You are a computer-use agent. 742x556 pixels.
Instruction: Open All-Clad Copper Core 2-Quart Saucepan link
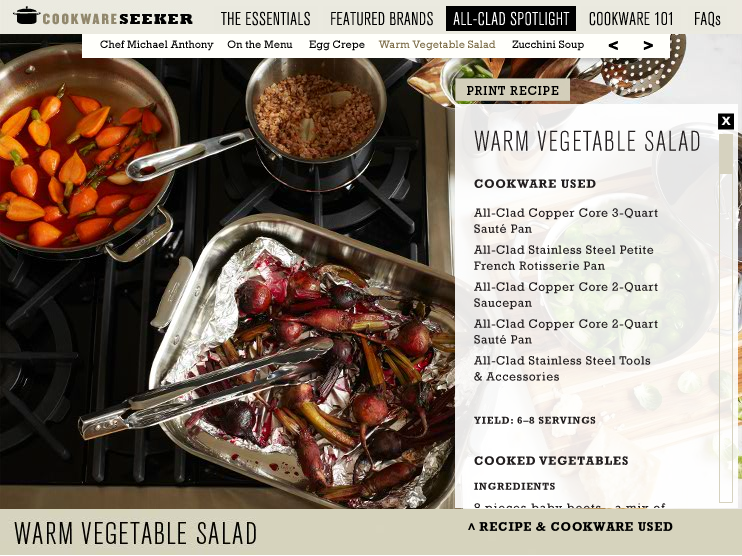click(x=565, y=294)
